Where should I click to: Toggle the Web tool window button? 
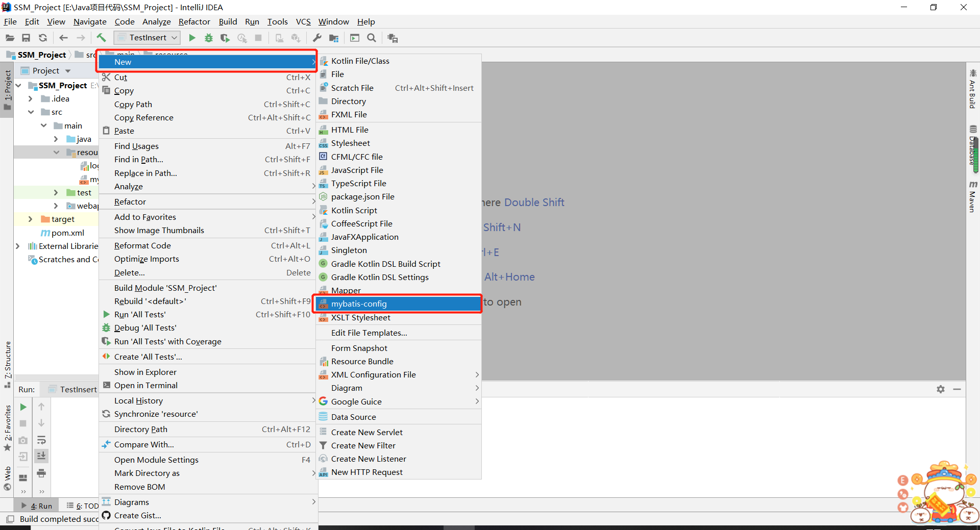pyautogui.click(x=7, y=478)
